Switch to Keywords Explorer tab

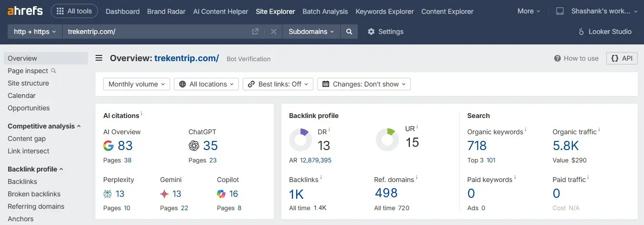385,11
